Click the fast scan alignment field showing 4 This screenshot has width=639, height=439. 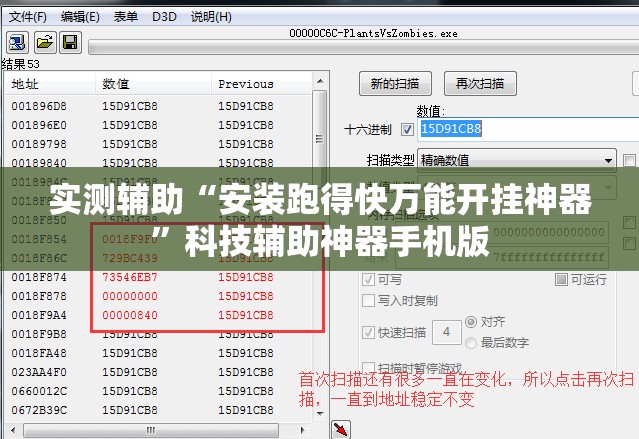pyautogui.click(x=447, y=332)
